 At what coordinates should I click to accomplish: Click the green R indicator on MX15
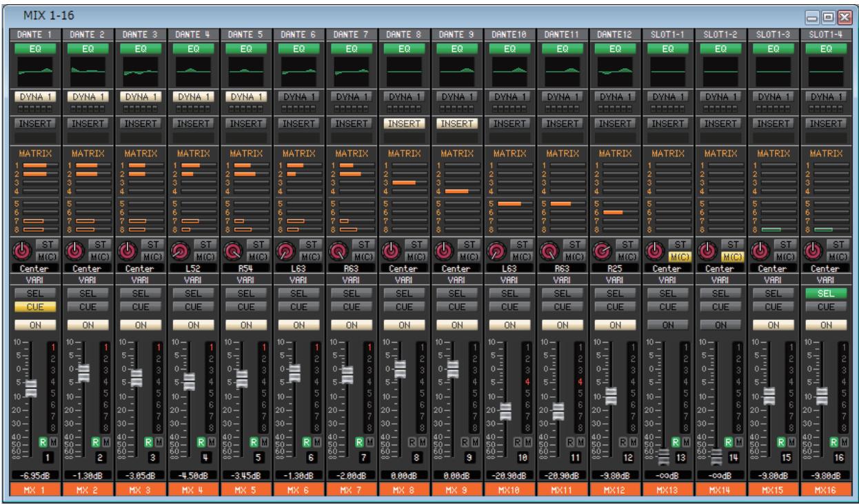780,441
